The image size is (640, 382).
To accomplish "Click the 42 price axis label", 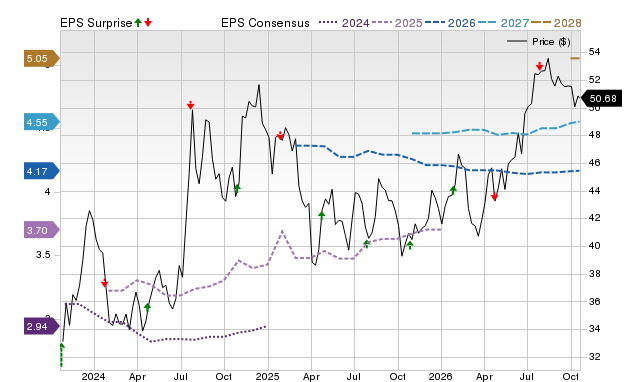I will 594,218.
